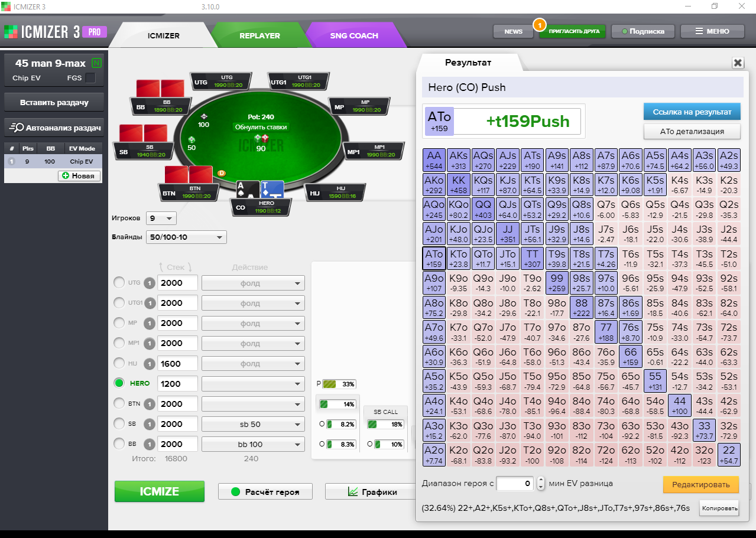Viewport: 756px width, 538px height.
Task: Click the Редактировать button
Action: tap(701, 485)
